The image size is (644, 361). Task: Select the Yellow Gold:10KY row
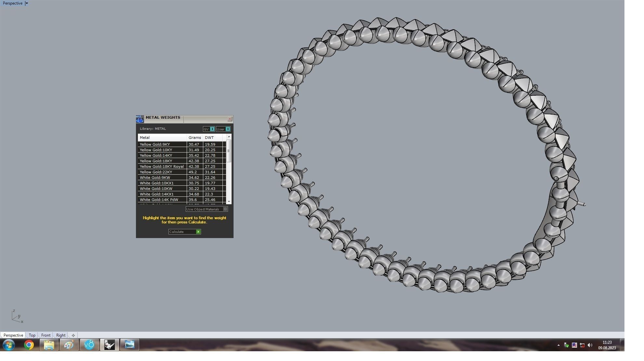(x=182, y=150)
